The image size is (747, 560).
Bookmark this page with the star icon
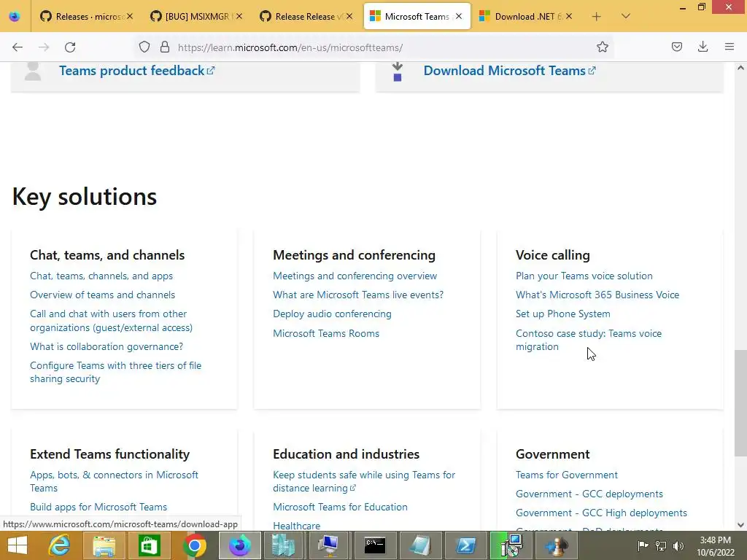click(x=602, y=47)
